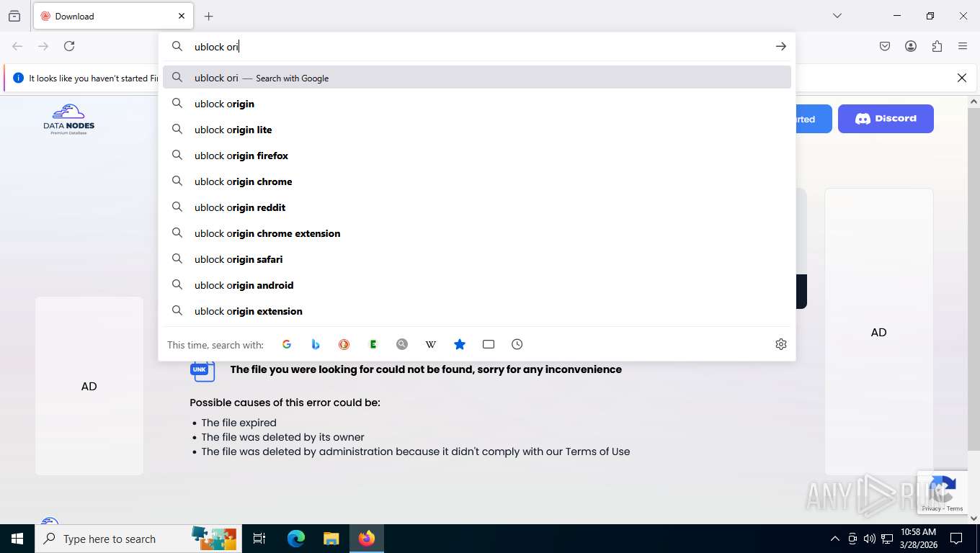Image resolution: width=980 pixels, height=553 pixels.
Task: Open the taskbar clock and date
Action: [918, 539]
